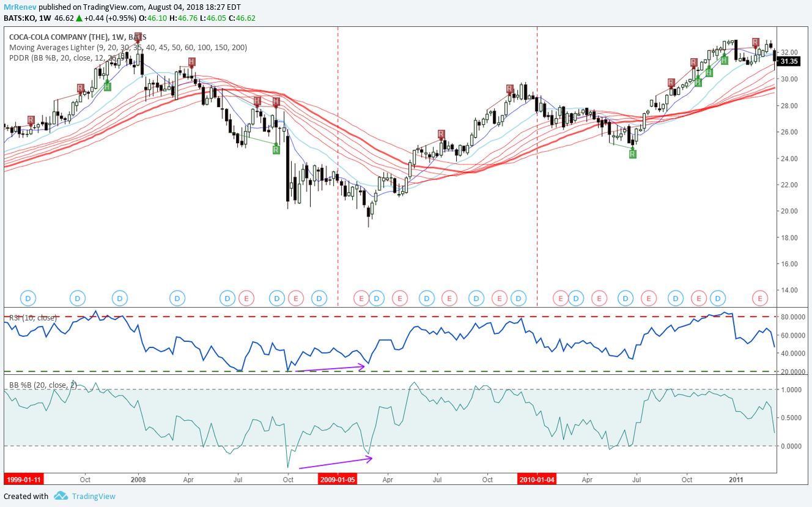Click the green R signal under the mid-2010 low
The height and width of the screenshot is (507, 812).
(633, 154)
